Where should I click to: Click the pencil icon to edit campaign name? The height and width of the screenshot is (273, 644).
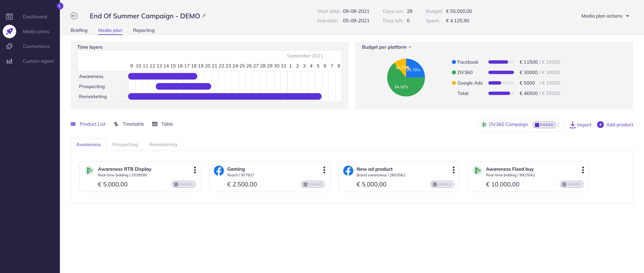204,16
